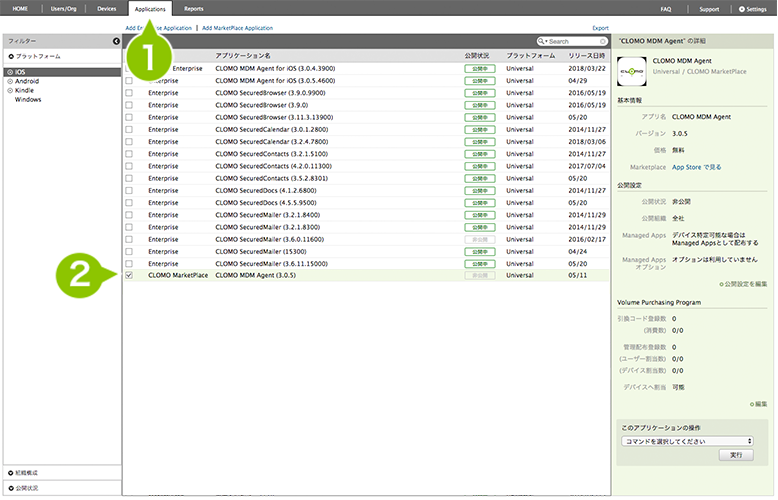Click 編集 link under Volume Purchasing Program
This screenshot has width=778, height=500.
click(759, 404)
